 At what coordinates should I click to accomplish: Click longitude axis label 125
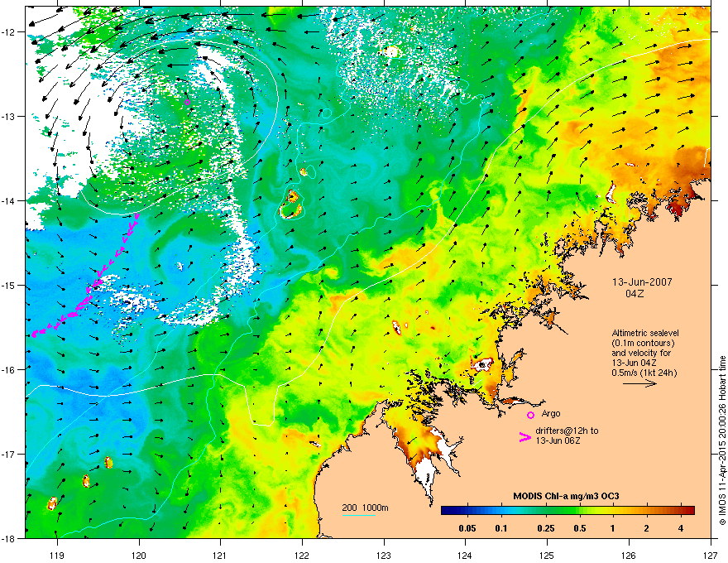[x=547, y=555]
